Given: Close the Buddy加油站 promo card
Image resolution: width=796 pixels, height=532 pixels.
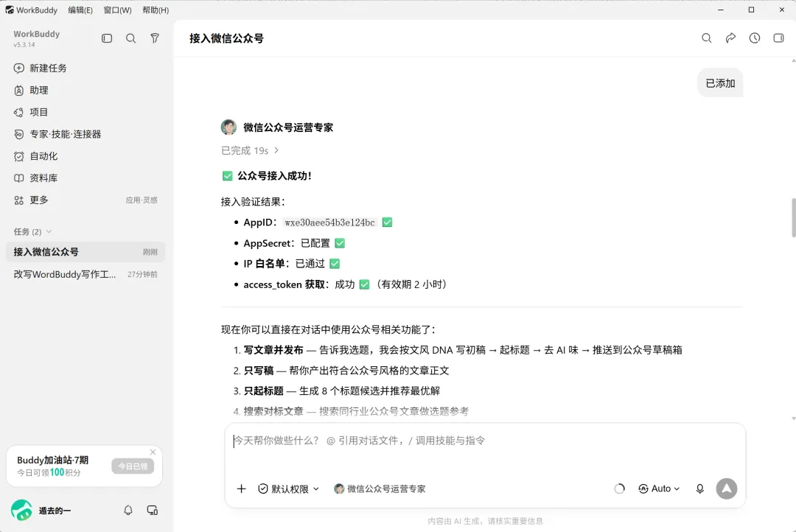Looking at the screenshot, I should pos(153,452).
